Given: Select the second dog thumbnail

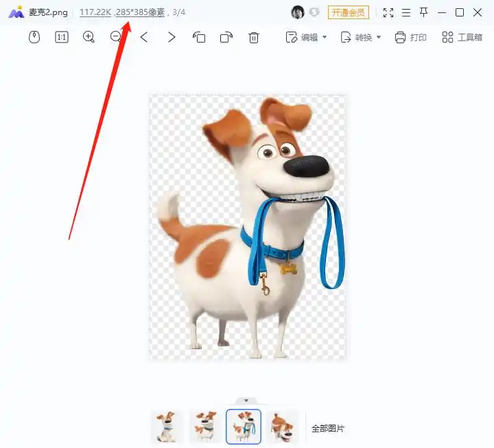Looking at the screenshot, I should pos(205,427).
